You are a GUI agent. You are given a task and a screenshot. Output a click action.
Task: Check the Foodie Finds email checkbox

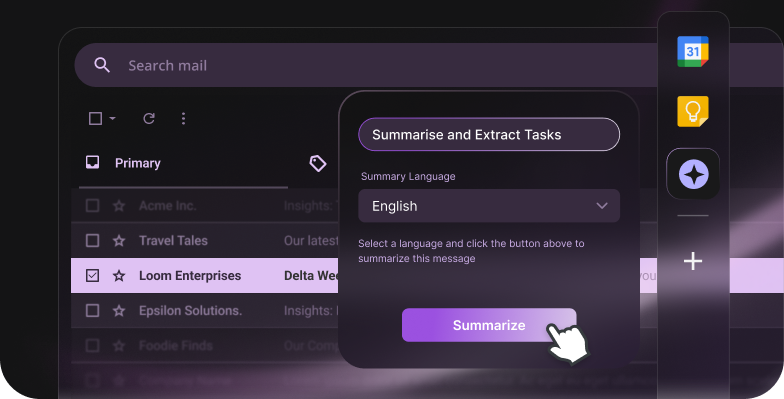pos(92,346)
